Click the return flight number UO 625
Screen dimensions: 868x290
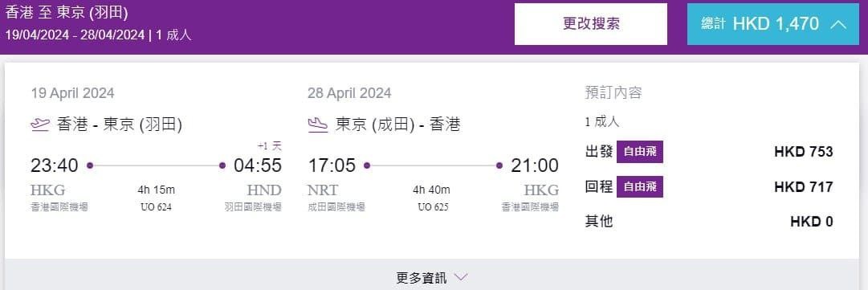pyautogui.click(x=433, y=207)
